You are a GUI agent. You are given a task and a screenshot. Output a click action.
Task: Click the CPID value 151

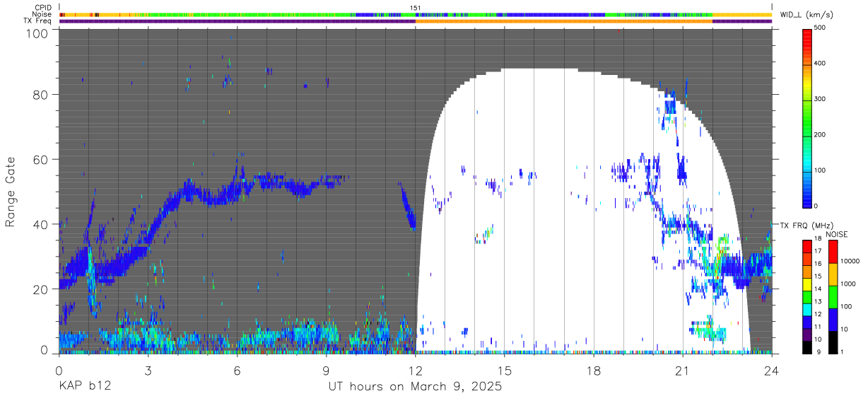(x=416, y=7)
